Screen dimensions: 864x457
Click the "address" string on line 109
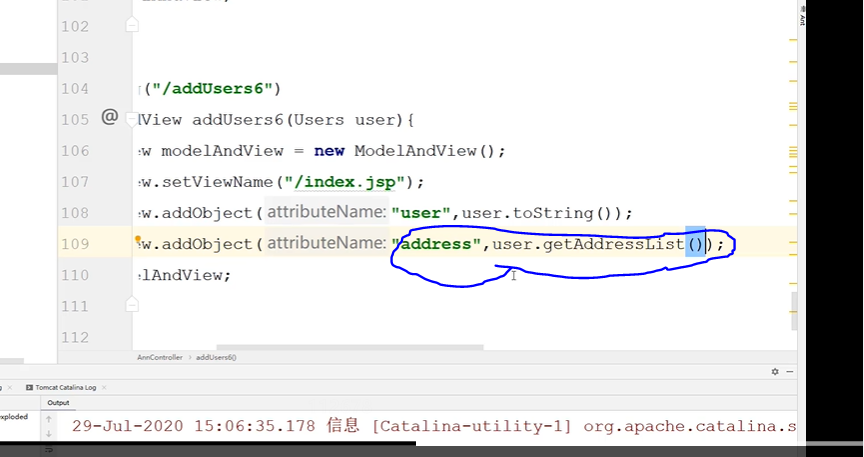pos(436,244)
